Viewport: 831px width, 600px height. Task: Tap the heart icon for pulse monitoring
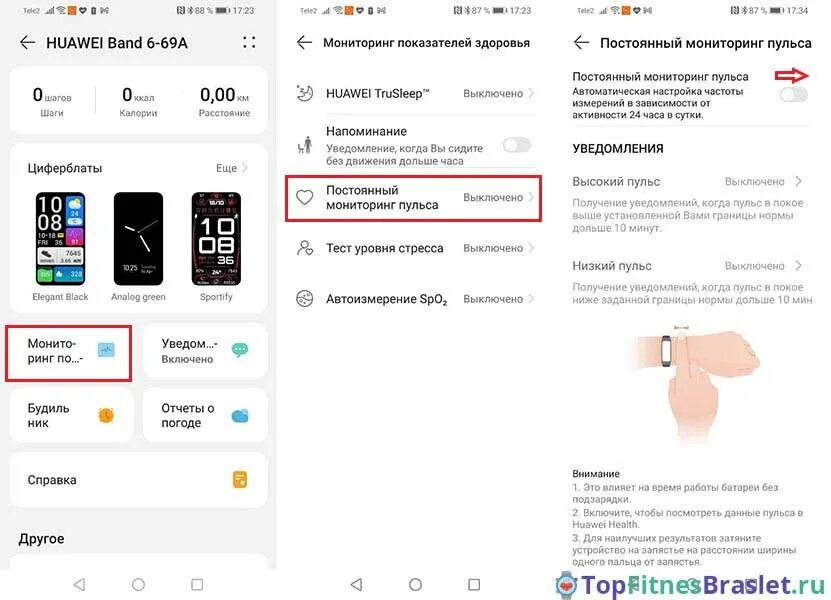point(305,197)
